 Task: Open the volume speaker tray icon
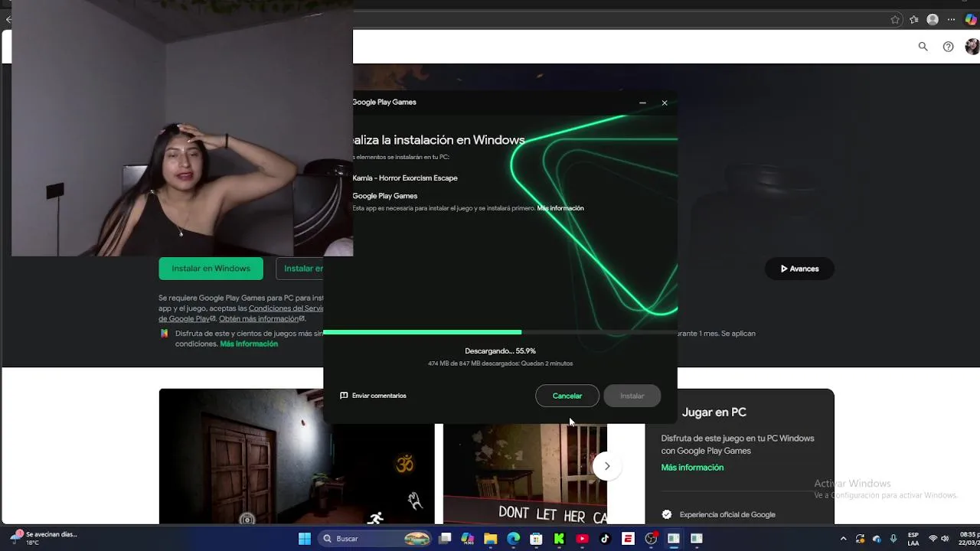click(946, 539)
